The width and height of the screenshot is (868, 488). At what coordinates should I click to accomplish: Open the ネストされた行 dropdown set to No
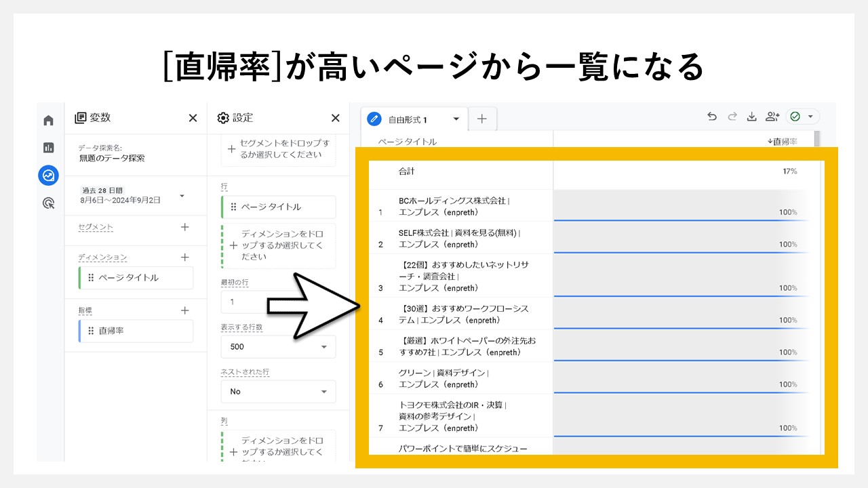[278, 391]
